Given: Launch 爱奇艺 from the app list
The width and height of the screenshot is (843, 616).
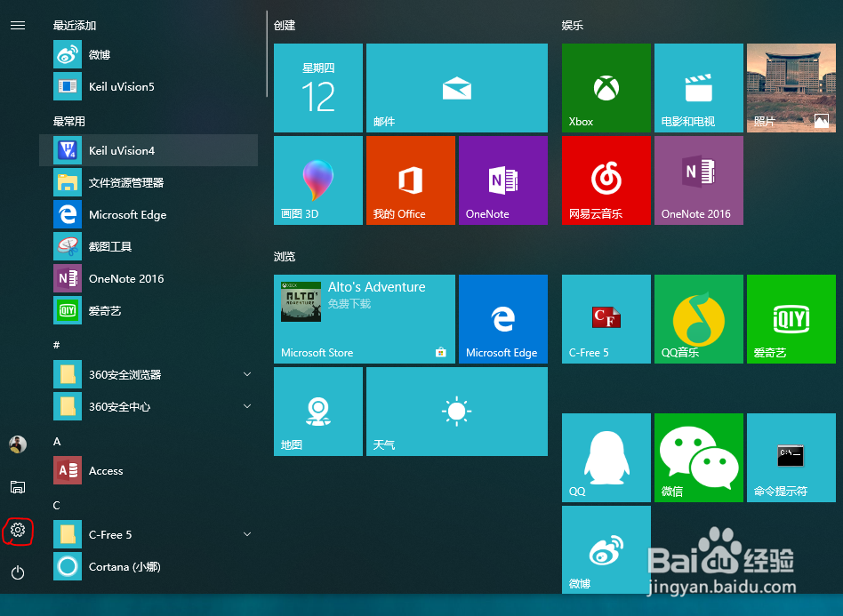Looking at the screenshot, I should (149, 311).
